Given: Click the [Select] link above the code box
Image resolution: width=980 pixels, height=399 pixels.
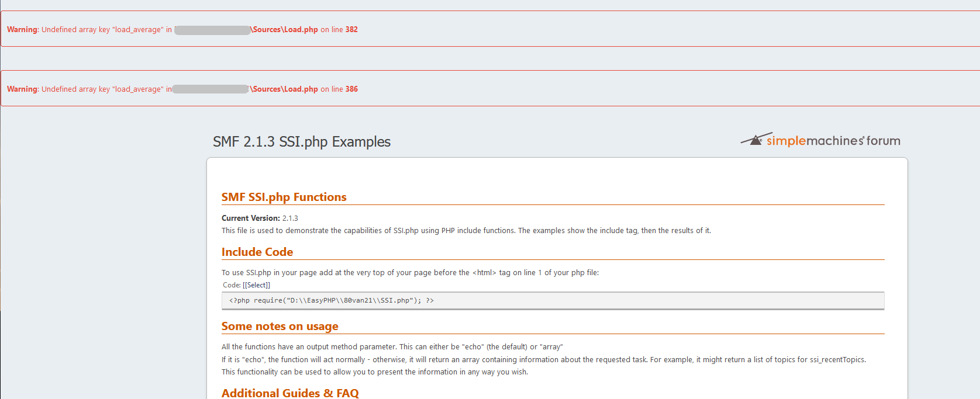Looking at the screenshot, I should point(256,285).
